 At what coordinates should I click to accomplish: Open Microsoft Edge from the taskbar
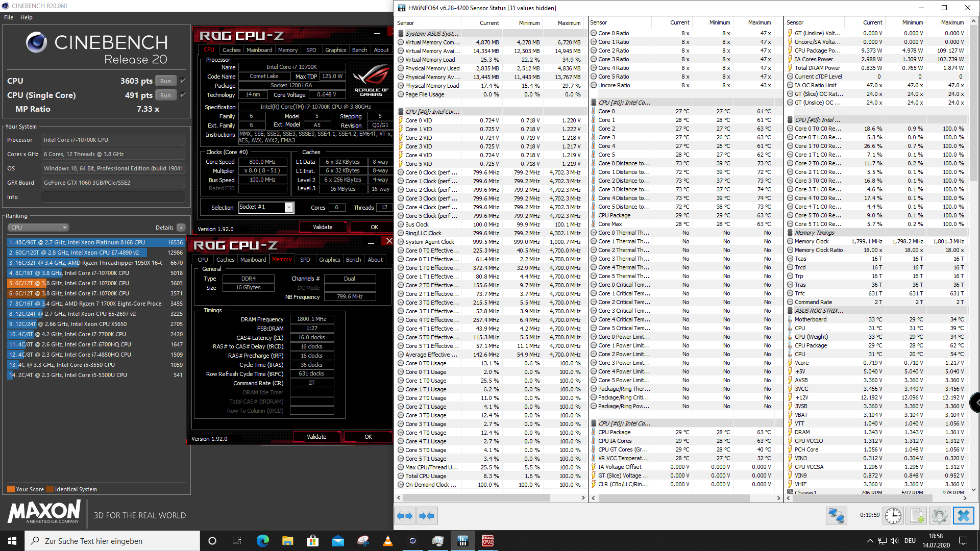tap(262, 541)
